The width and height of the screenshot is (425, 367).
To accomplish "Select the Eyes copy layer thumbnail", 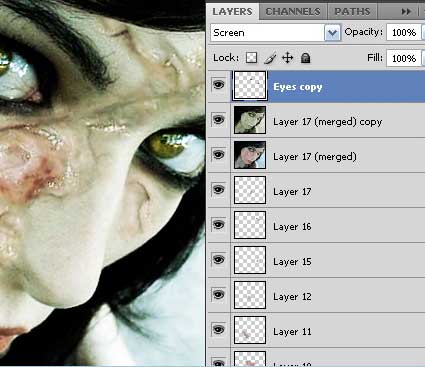I will coord(250,86).
